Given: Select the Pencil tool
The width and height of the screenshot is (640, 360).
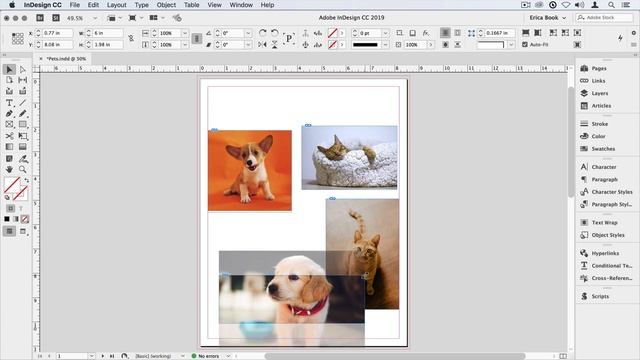Looking at the screenshot, I should pyautogui.click(x=23, y=114).
